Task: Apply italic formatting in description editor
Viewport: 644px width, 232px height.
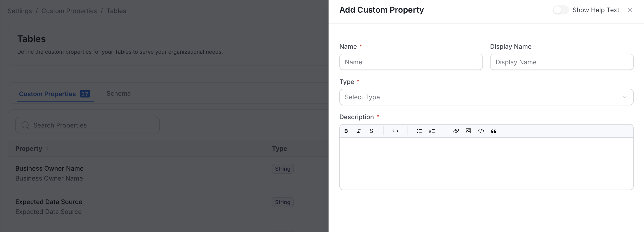Action: coord(359,131)
